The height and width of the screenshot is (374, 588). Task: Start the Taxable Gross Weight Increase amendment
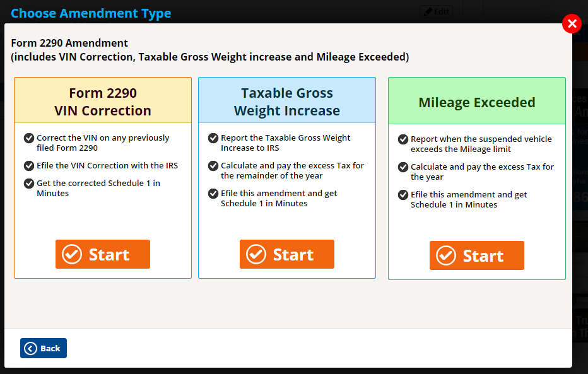(x=287, y=254)
